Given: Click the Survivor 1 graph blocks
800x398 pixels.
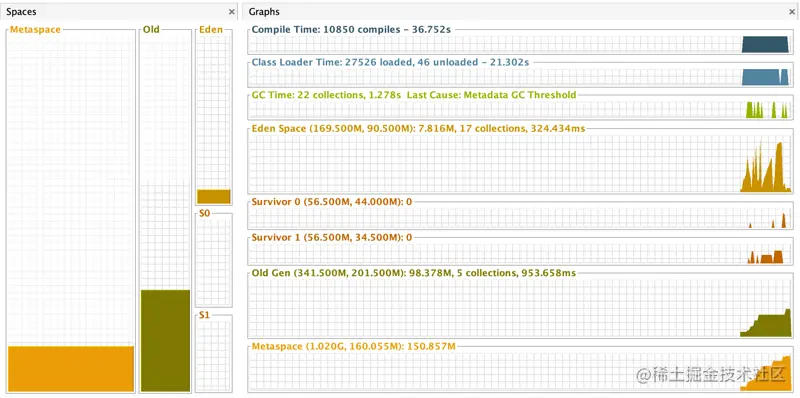Looking at the screenshot, I should tap(765, 257).
